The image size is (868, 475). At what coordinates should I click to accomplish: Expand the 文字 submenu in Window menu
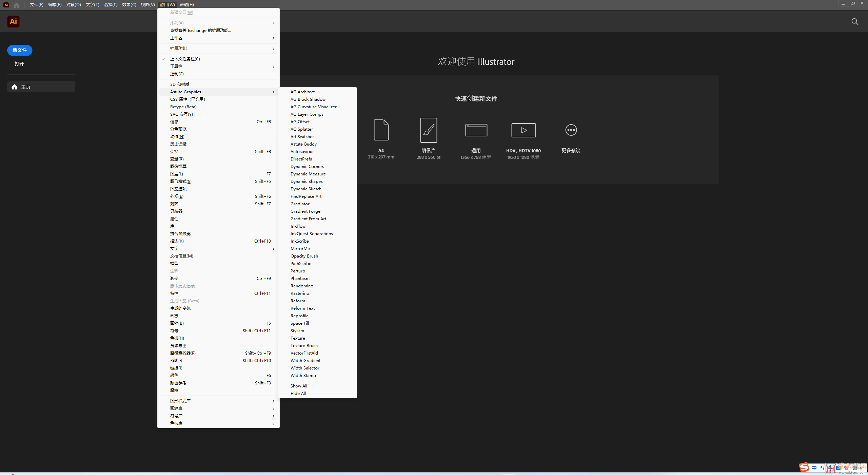point(218,249)
